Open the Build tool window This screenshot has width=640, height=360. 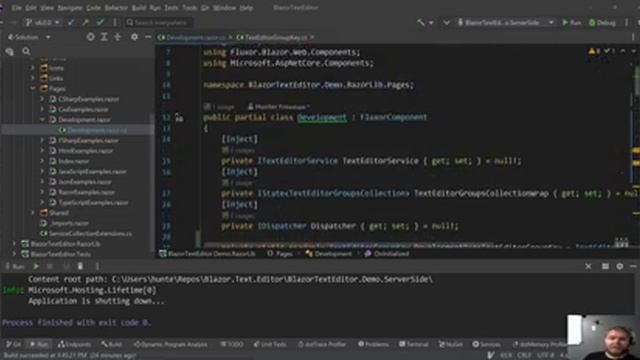[x=112, y=344]
